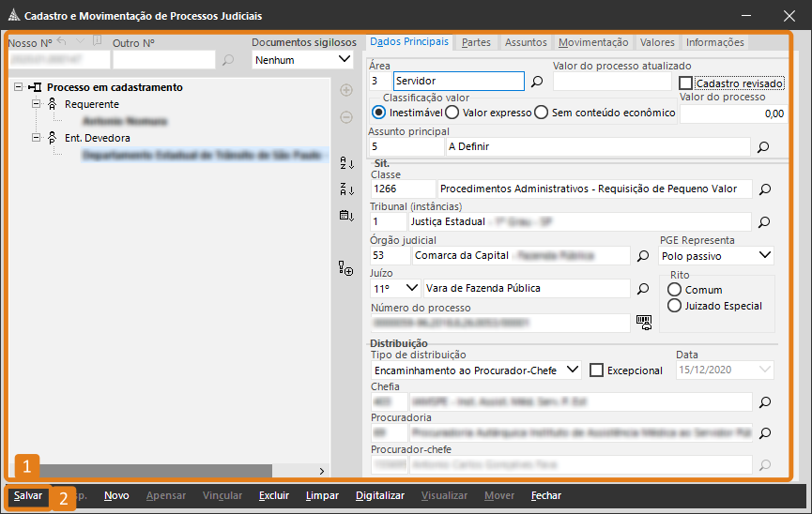The image size is (812, 514).
Task: Open the Partes tab
Action: pos(476,42)
